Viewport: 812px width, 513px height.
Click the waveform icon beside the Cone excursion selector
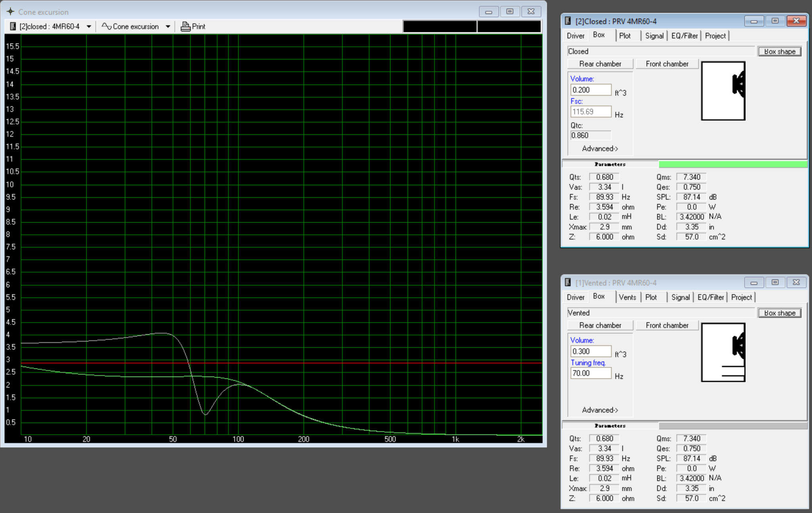click(x=106, y=27)
